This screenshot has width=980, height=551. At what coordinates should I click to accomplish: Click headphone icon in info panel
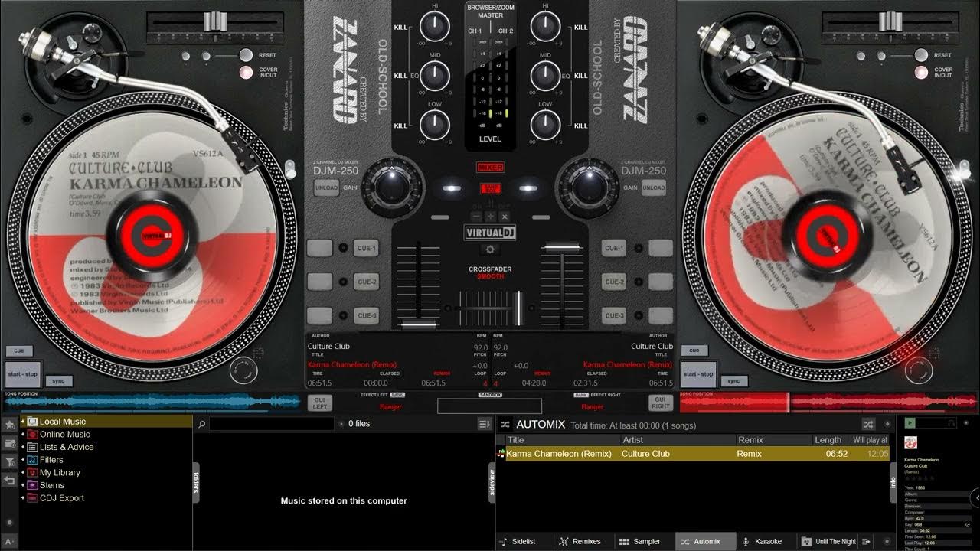(952, 422)
